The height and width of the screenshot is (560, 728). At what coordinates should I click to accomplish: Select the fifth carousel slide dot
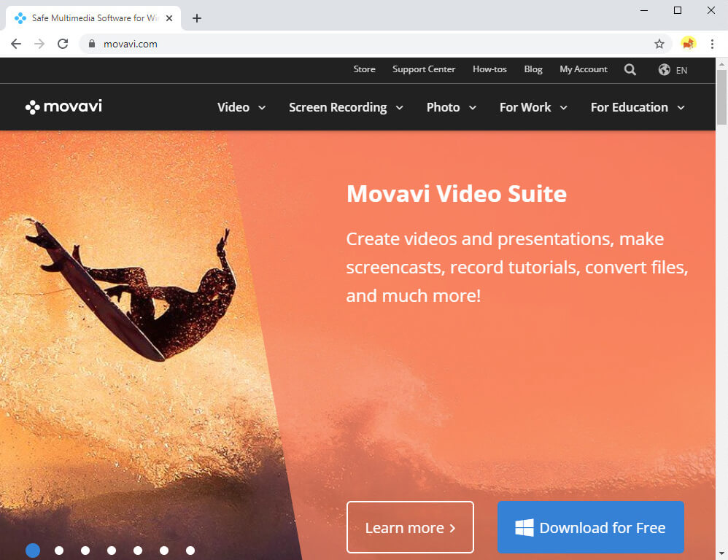click(x=138, y=551)
